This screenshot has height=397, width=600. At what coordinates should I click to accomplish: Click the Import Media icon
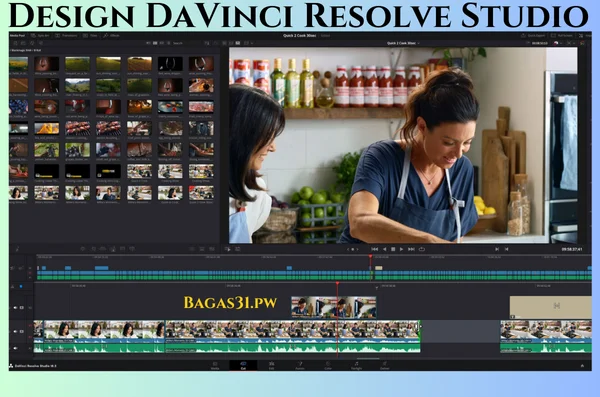pyautogui.click(x=16, y=43)
